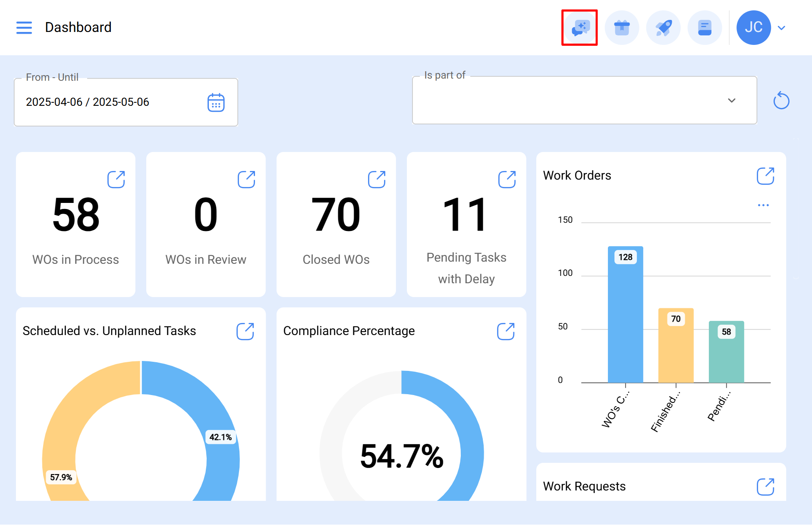
Task: Expand the user account menu chevron
Action: (x=781, y=28)
